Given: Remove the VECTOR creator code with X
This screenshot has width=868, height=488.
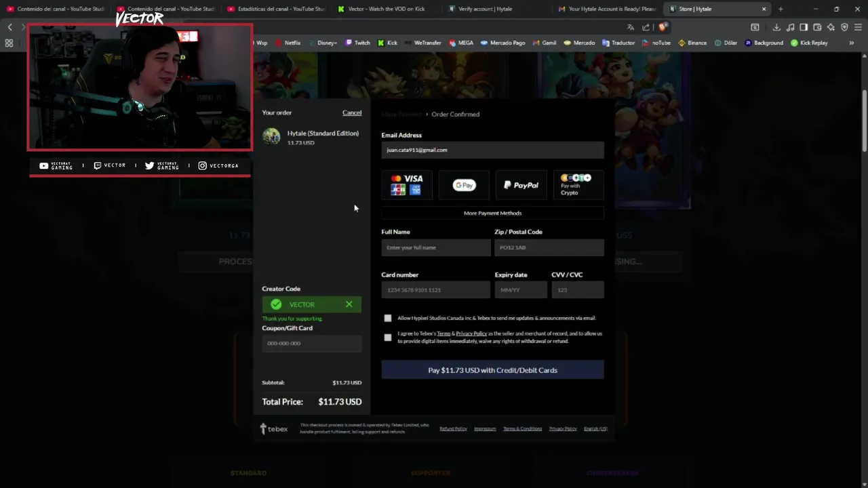Looking at the screenshot, I should 349,304.
